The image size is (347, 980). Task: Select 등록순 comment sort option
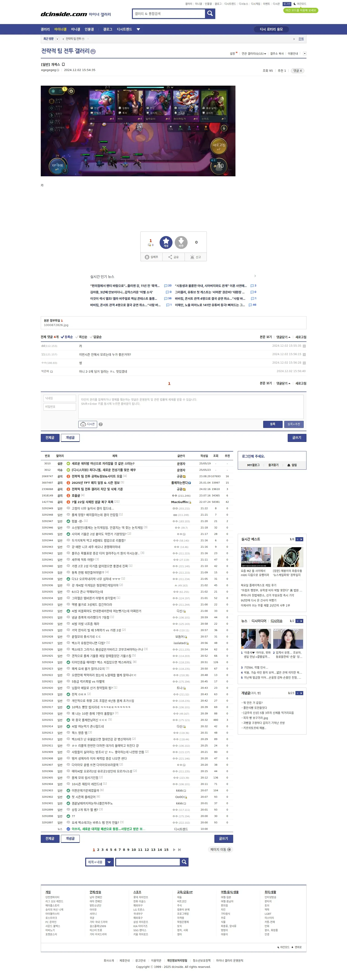(67, 337)
